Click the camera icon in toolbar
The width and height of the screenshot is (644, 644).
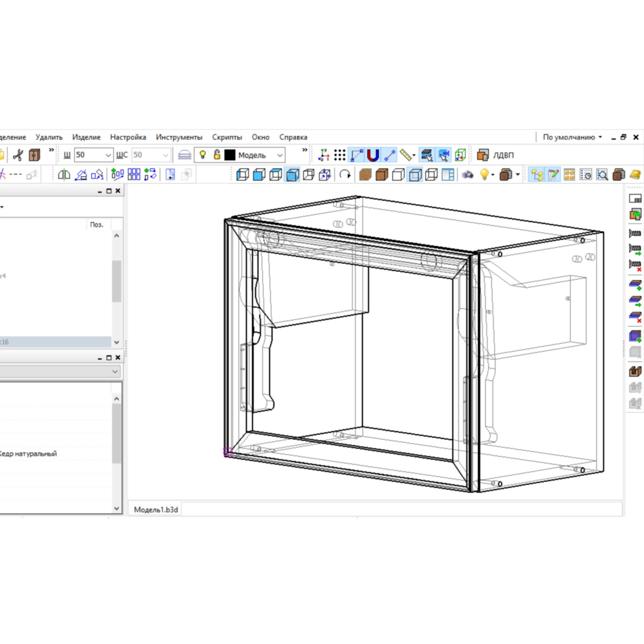468,175
